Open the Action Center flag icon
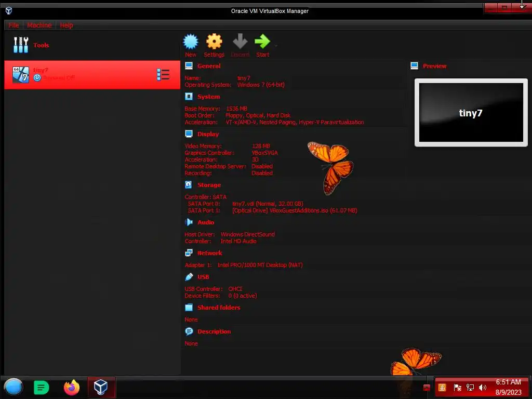This screenshot has height=399, width=532. click(457, 388)
